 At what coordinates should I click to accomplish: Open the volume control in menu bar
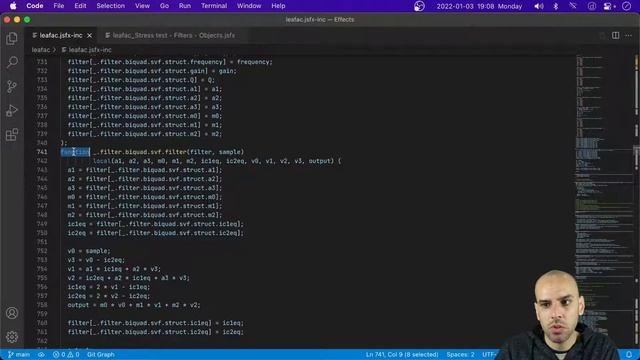(539, 6)
